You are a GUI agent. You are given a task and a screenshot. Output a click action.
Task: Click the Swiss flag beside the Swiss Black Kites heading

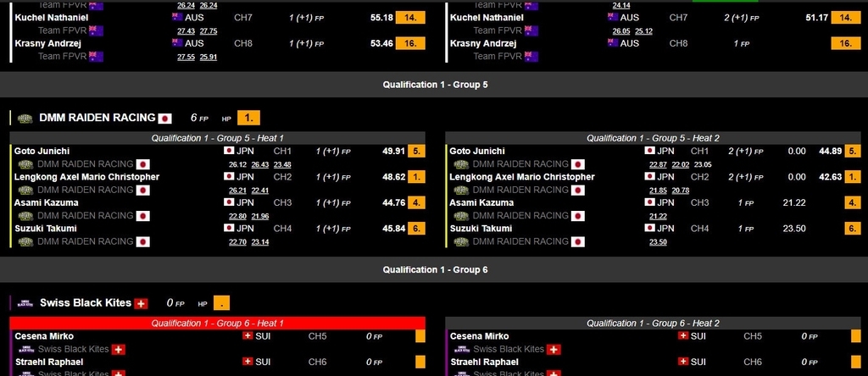click(142, 303)
